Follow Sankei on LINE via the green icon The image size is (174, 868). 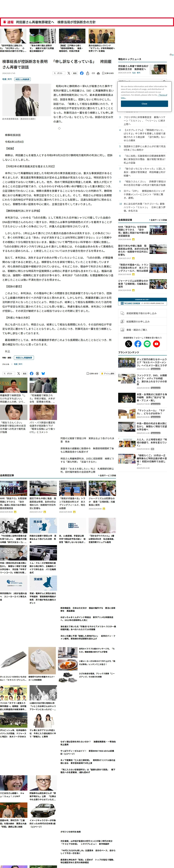147,344
